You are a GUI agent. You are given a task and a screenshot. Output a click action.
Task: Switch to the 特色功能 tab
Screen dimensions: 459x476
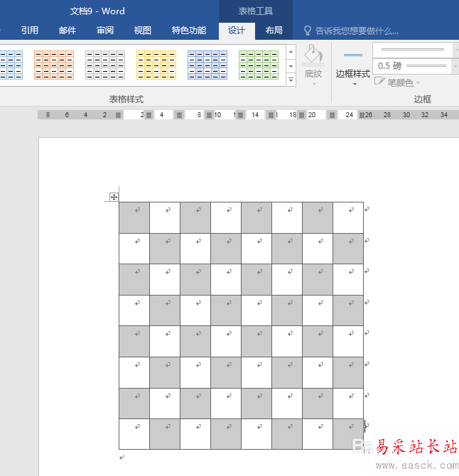point(189,31)
